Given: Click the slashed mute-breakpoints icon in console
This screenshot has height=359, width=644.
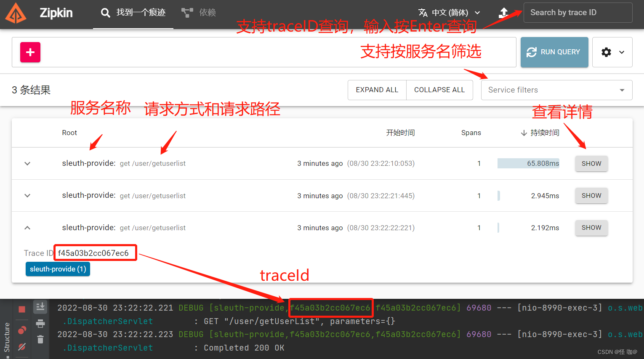Looking at the screenshot, I should (22, 347).
